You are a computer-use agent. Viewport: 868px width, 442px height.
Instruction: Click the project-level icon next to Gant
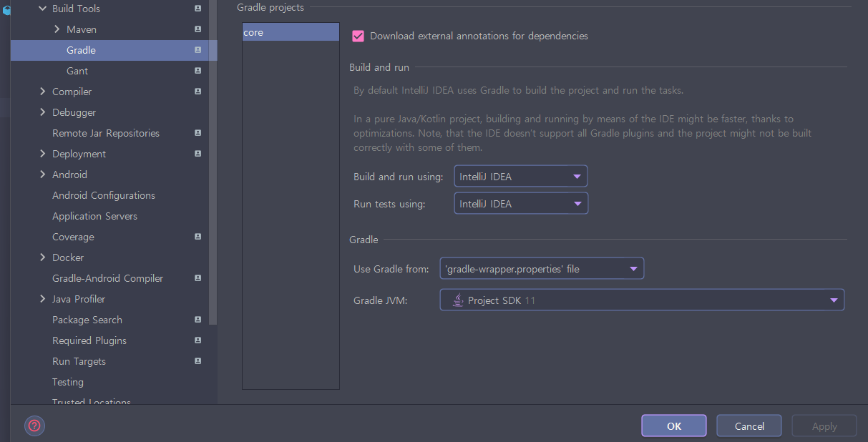click(x=198, y=71)
